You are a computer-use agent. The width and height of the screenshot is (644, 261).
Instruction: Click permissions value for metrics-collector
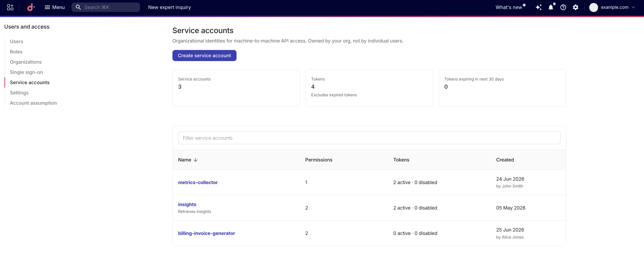[306, 182]
